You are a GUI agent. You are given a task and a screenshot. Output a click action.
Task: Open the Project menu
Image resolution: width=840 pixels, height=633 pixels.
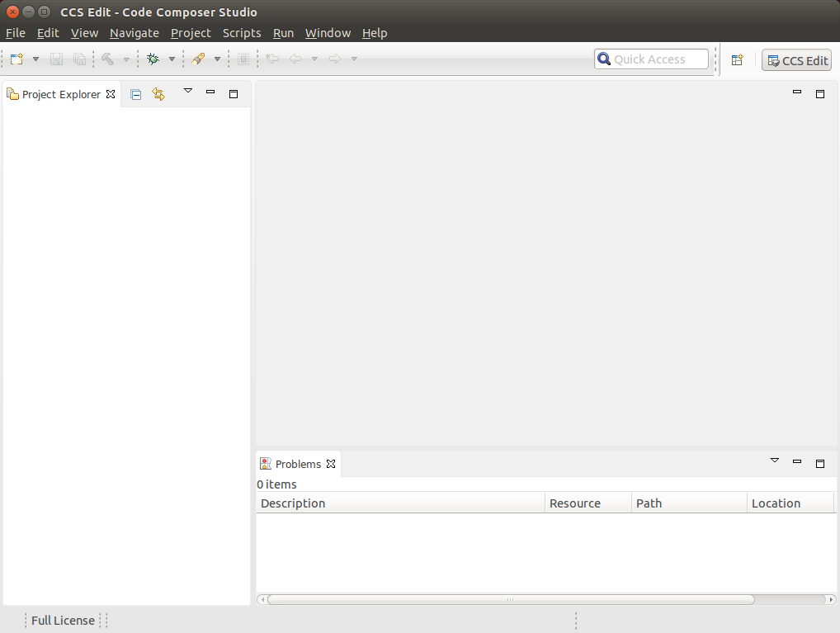191,33
